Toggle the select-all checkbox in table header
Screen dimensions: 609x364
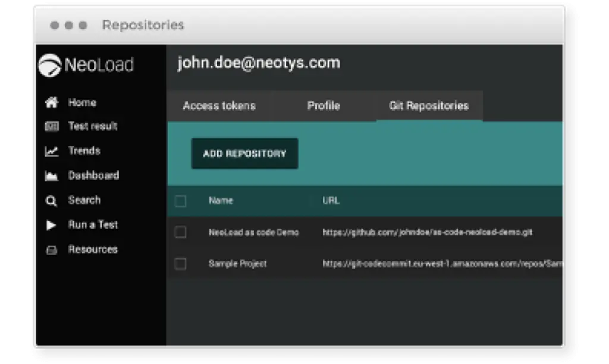181,201
